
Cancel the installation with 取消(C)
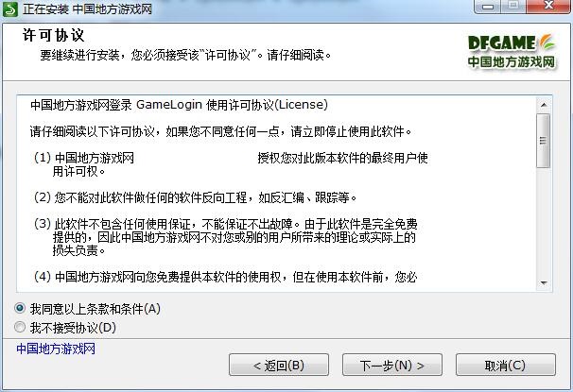pyautogui.click(x=506, y=365)
